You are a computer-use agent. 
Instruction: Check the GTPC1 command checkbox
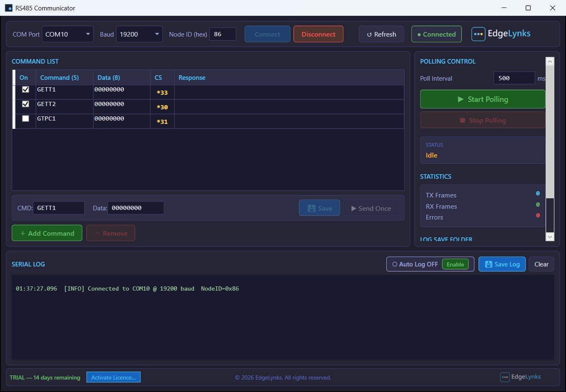click(25, 118)
